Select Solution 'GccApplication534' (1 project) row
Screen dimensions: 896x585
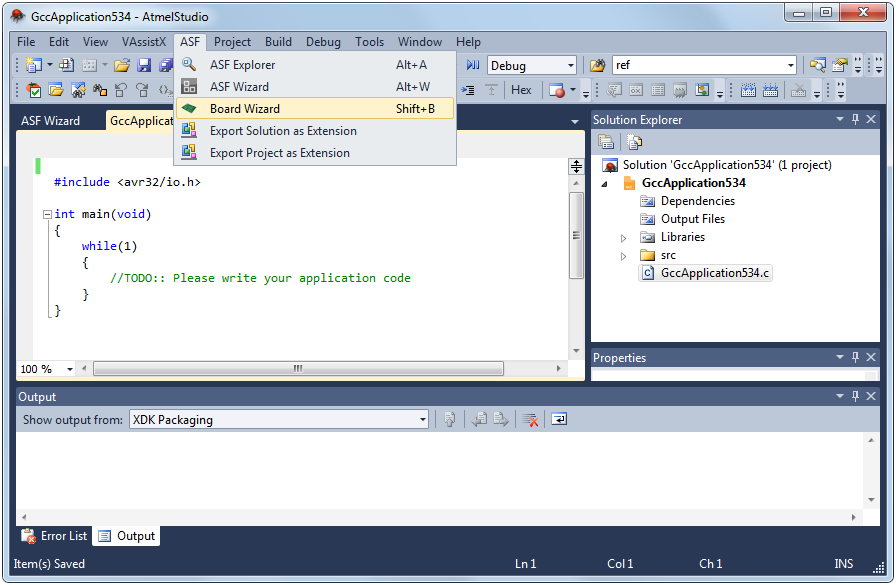point(718,165)
